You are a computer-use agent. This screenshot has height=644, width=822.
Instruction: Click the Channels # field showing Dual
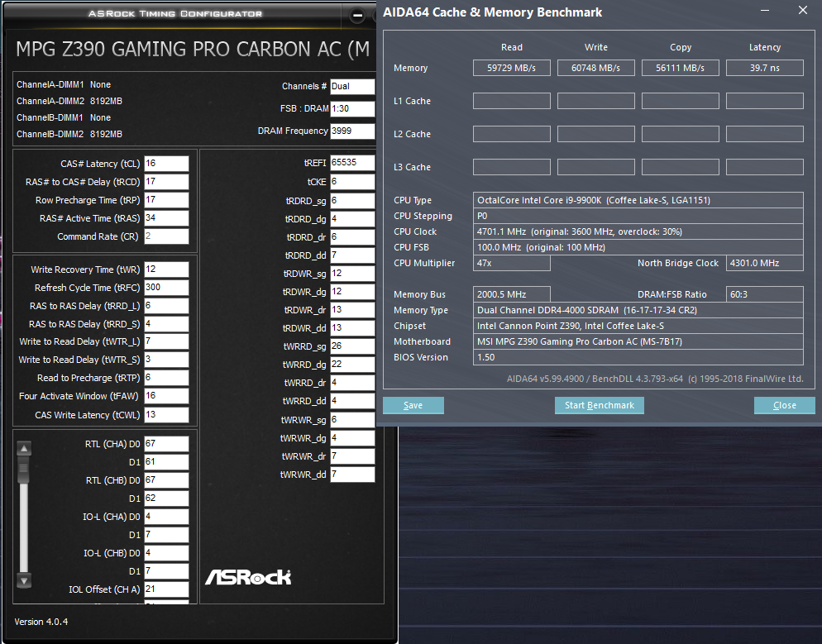pos(352,87)
